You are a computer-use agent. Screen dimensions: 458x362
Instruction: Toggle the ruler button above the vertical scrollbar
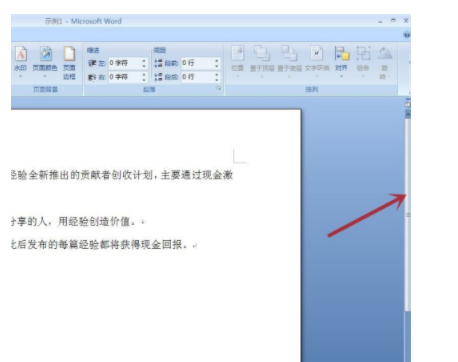tap(407, 104)
